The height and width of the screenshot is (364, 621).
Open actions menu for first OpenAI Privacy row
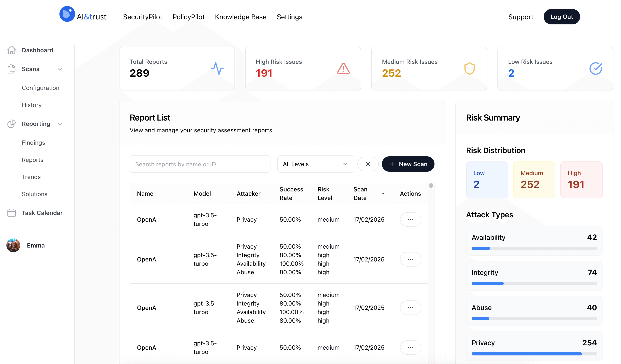(411, 220)
